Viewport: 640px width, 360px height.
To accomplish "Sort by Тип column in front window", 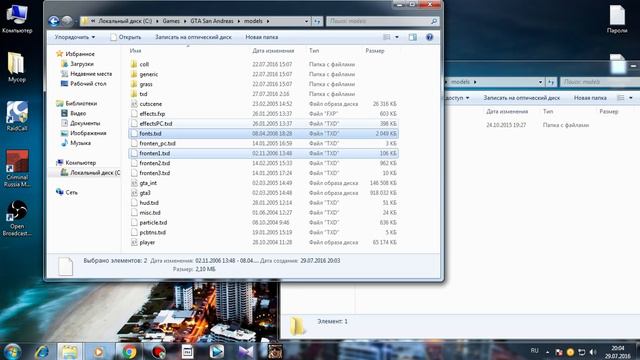I will (314, 51).
